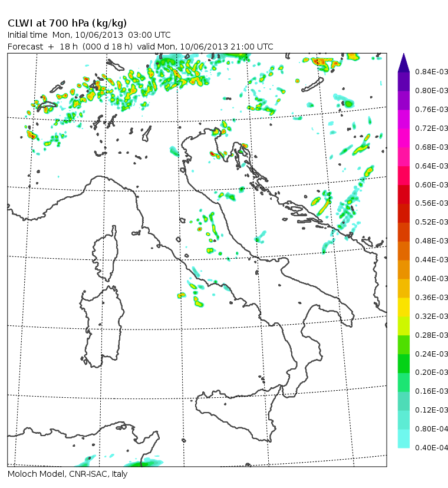Click the 0.52E-03 colorbar label
Image resolution: width=448 pixels, height=488 pixels.
click(x=431, y=222)
